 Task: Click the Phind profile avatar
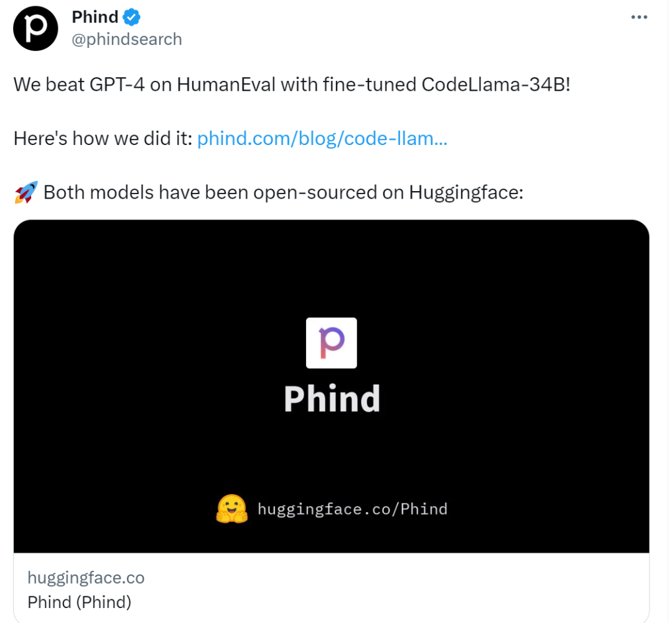[x=35, y=29]
